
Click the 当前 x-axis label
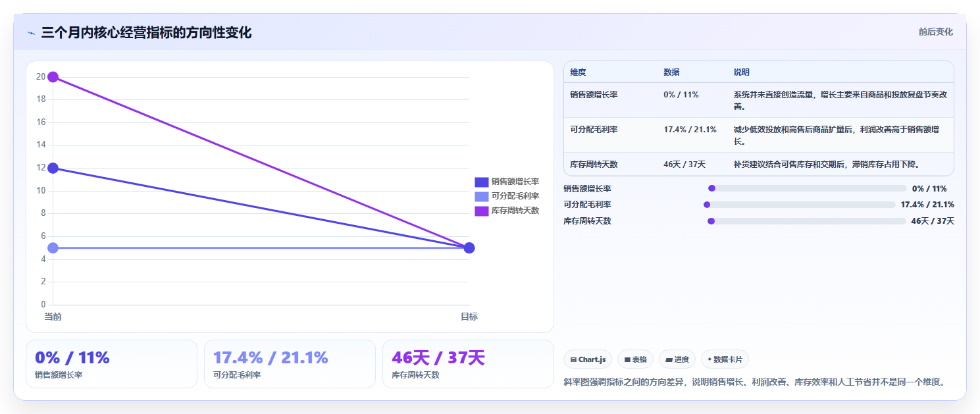coord(53,317)
